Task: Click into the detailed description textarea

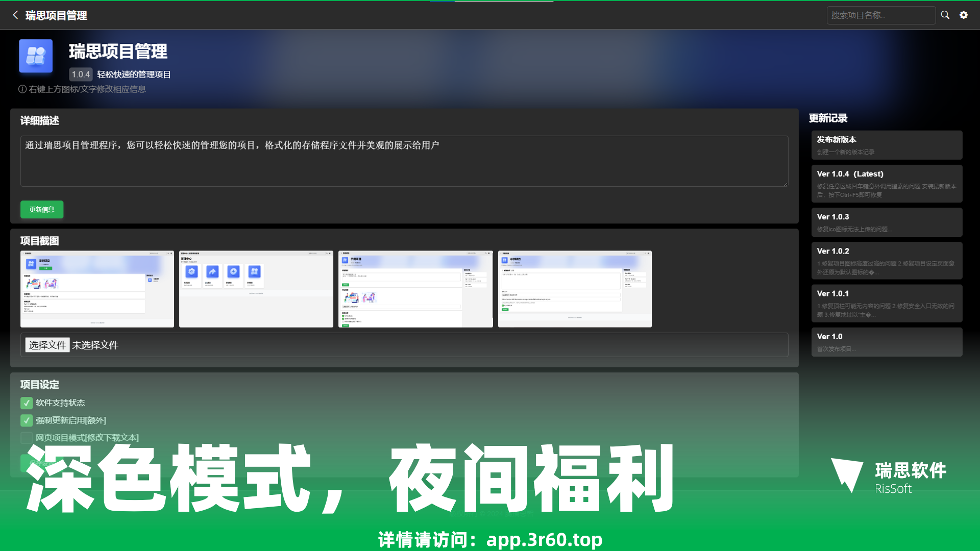Action: pos(404,161)
